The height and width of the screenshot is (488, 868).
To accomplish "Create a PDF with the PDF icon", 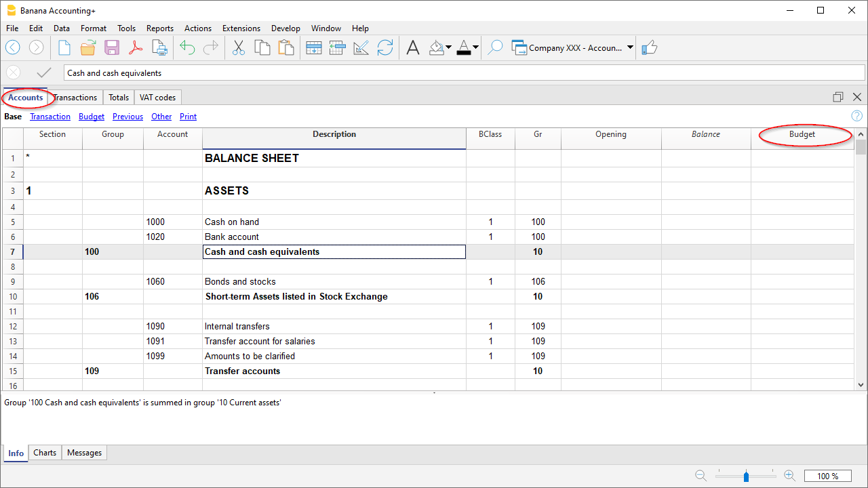I will click(136, 47).
